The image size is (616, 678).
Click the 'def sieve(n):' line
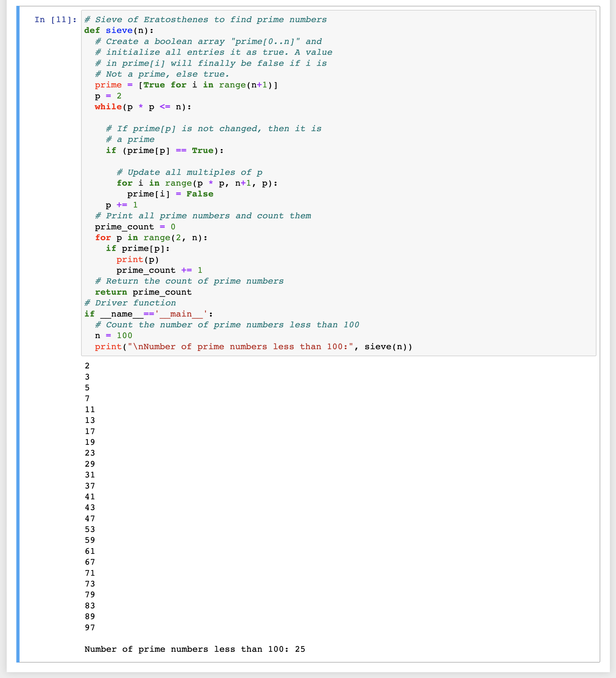(119, 31)
